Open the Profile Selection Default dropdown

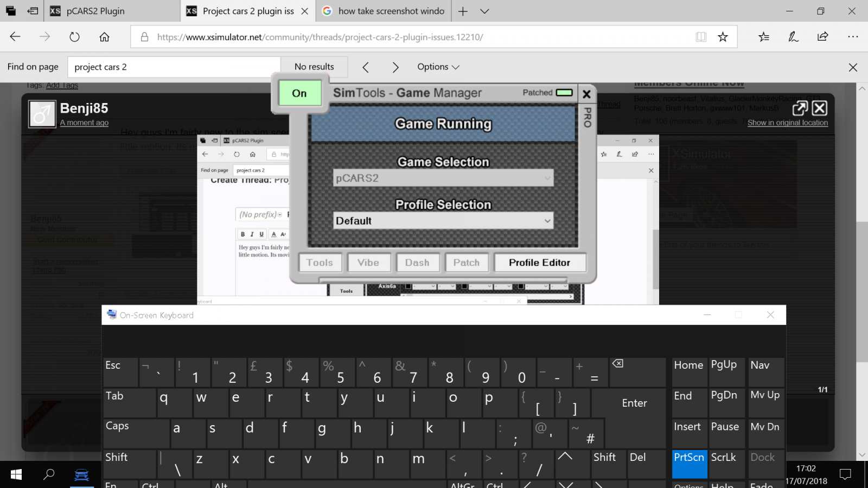[x=443, y=221]
